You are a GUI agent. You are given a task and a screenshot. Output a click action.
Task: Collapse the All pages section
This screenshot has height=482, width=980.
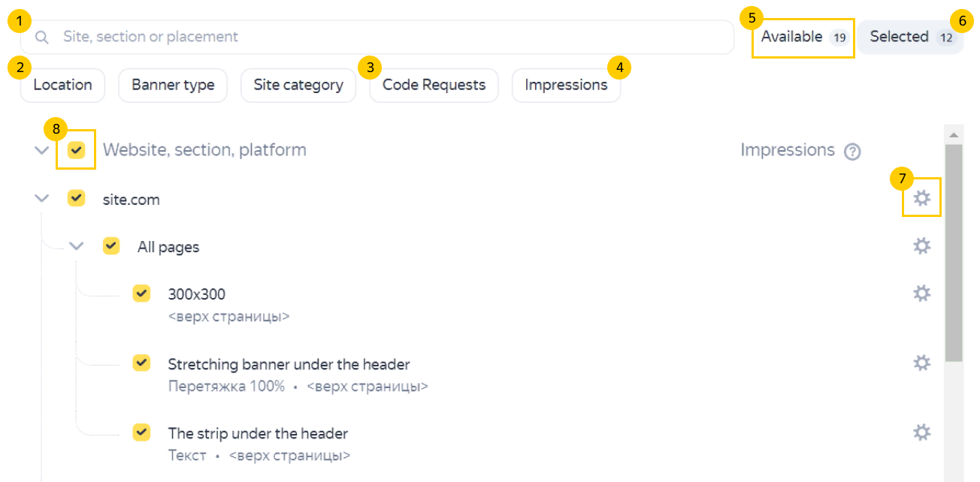point(76,246)
